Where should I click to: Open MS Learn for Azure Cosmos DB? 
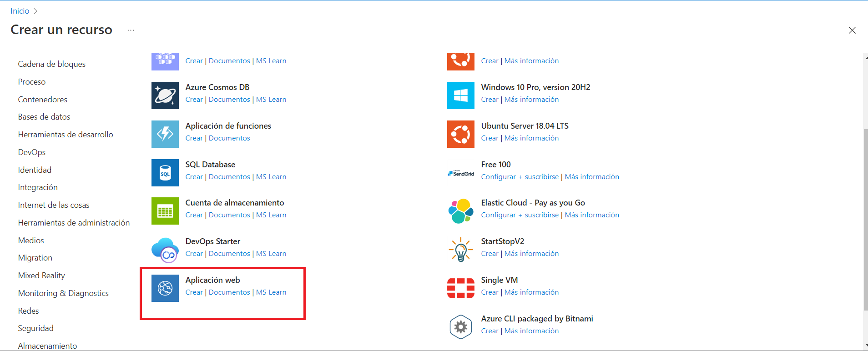(271, 100)
